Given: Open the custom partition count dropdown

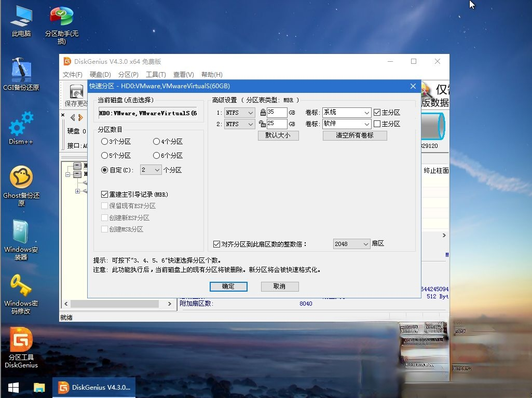Looking at the screenshot, I should tap(151, 170).
